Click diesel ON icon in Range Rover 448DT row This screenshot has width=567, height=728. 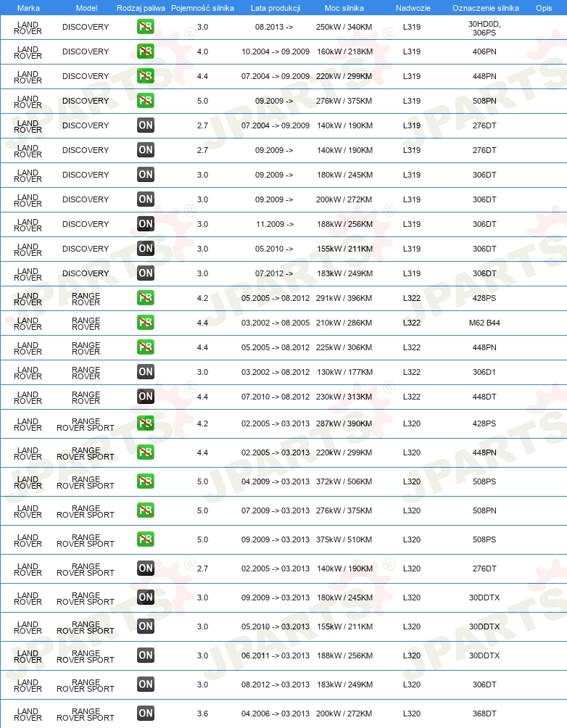145,396
